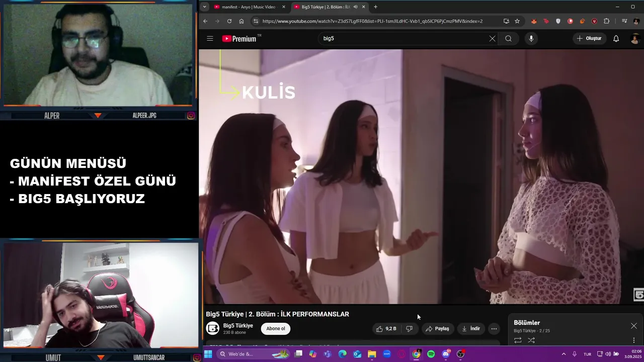Image resolution: width=644 pixels, height=362 pixels.
Task: Click the Big5 channel watermark on video
Action: click(x=638, y=295)
